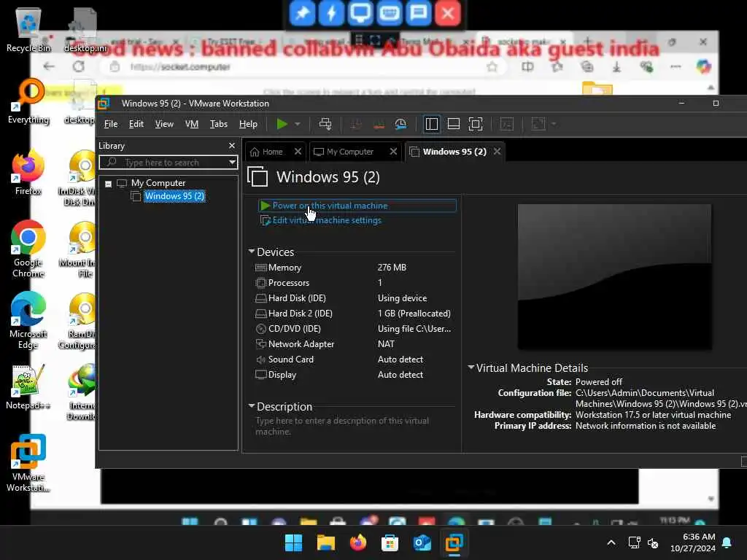This screenshot has height=560, width=747.
Task: Toggle the thumbnail bar view icon
Action: click(454, 124)
